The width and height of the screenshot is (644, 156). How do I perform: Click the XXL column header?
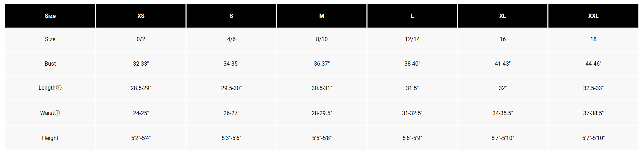click(593, 16)
